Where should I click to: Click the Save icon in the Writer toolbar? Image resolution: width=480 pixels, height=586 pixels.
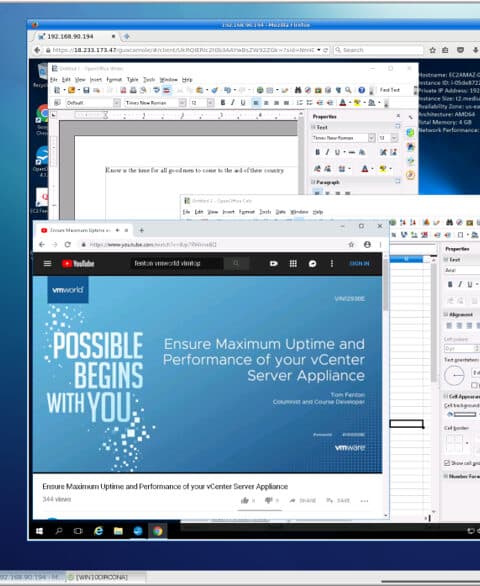[86, 90]
